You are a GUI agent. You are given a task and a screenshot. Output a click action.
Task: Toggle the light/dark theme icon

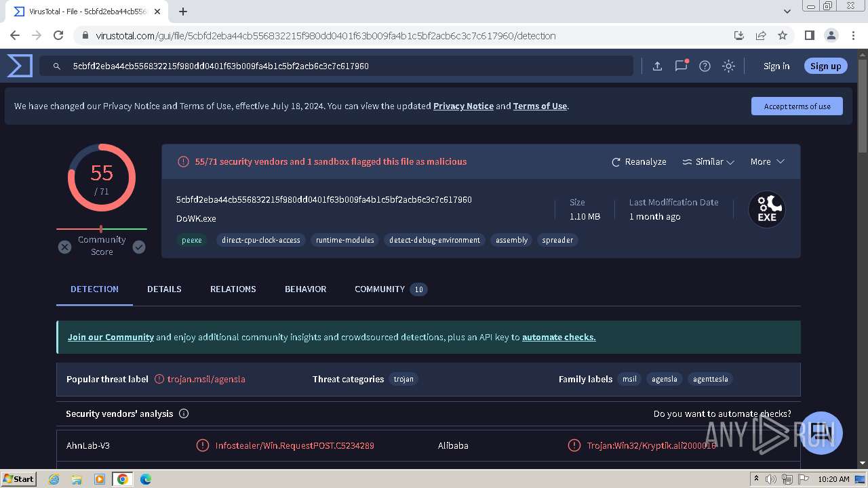[x=728, y=66]
